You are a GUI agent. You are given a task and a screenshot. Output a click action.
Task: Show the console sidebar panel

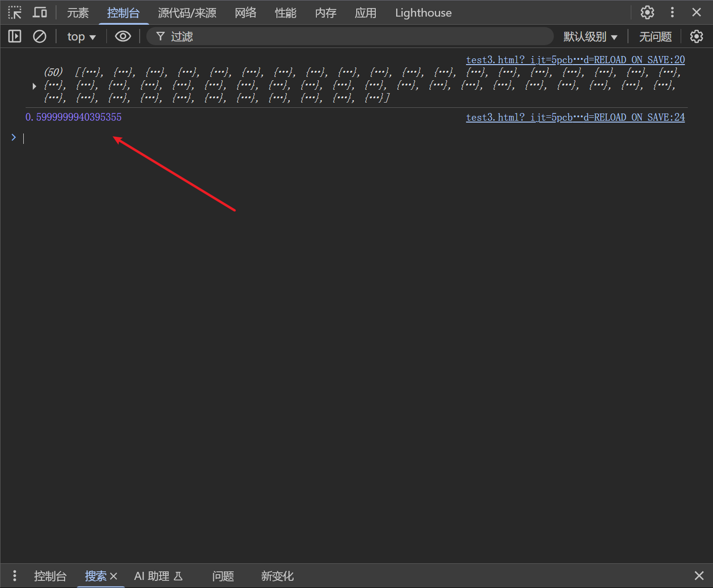click(15, 37)
